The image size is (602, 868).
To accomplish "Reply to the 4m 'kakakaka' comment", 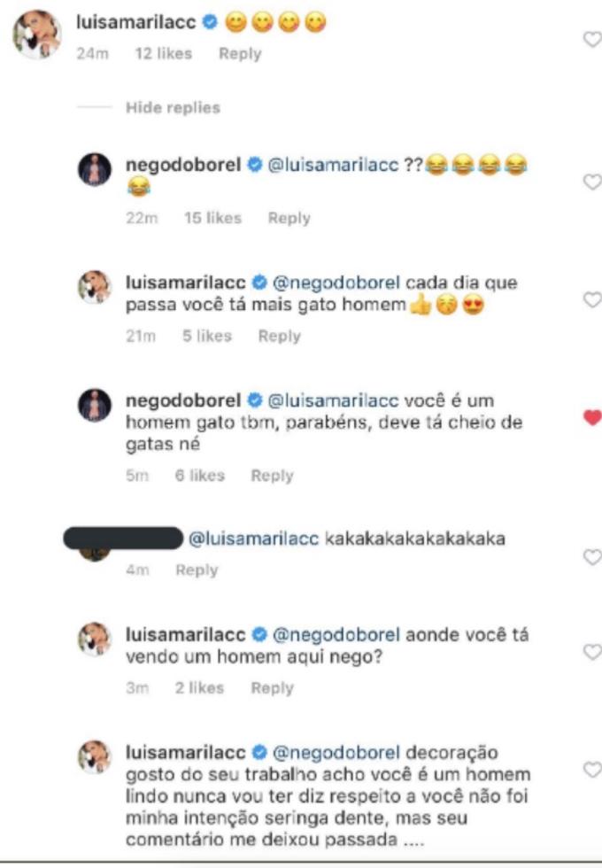I will tap(197, 570).
